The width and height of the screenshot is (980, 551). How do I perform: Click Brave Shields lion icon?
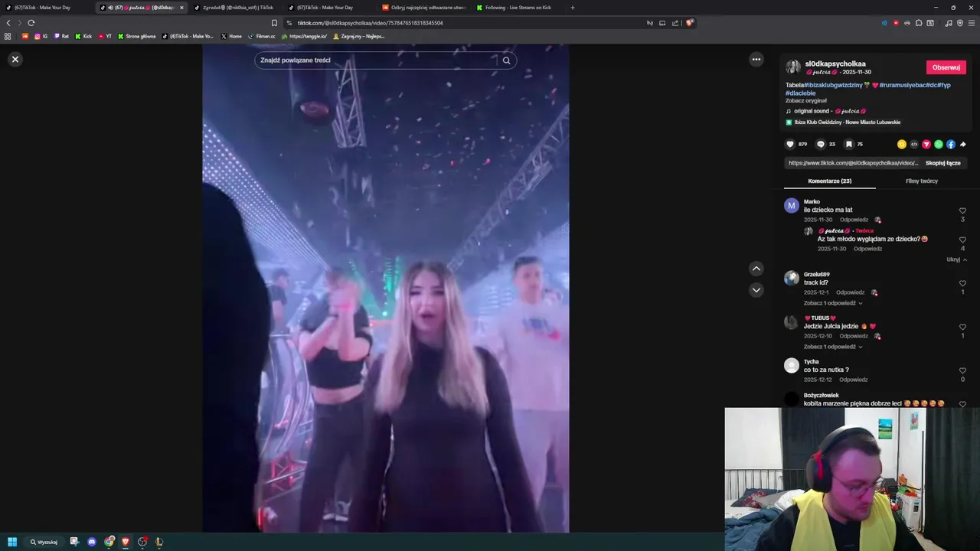689,23
